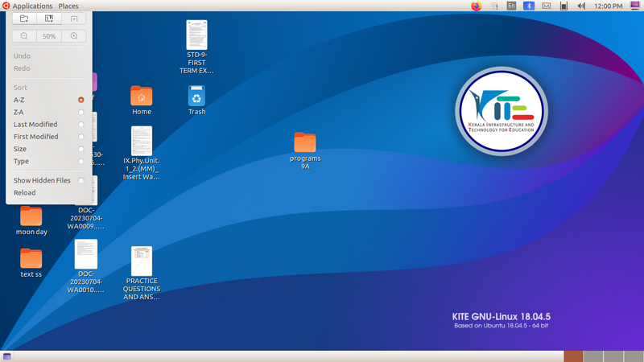The height and width of the screenshot is (362, 644).
Task: Open the En keyboard layout indicator
Action: (512, 6)
